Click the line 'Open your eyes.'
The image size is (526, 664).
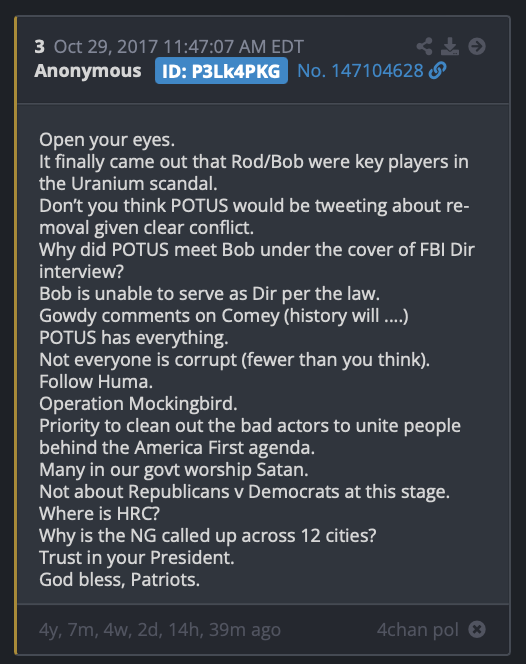click(107, 140)
